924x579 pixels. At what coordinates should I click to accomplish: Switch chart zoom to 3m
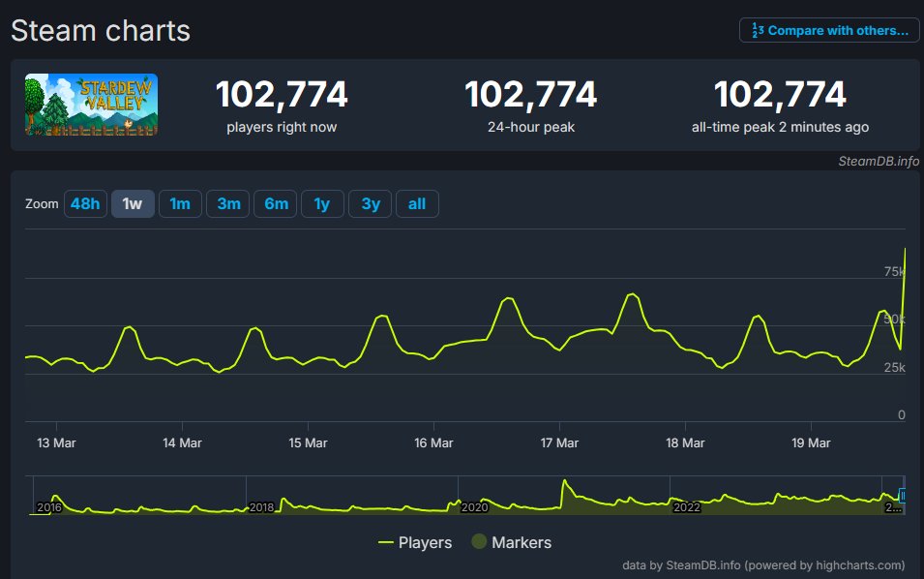[x=228, y=204]
